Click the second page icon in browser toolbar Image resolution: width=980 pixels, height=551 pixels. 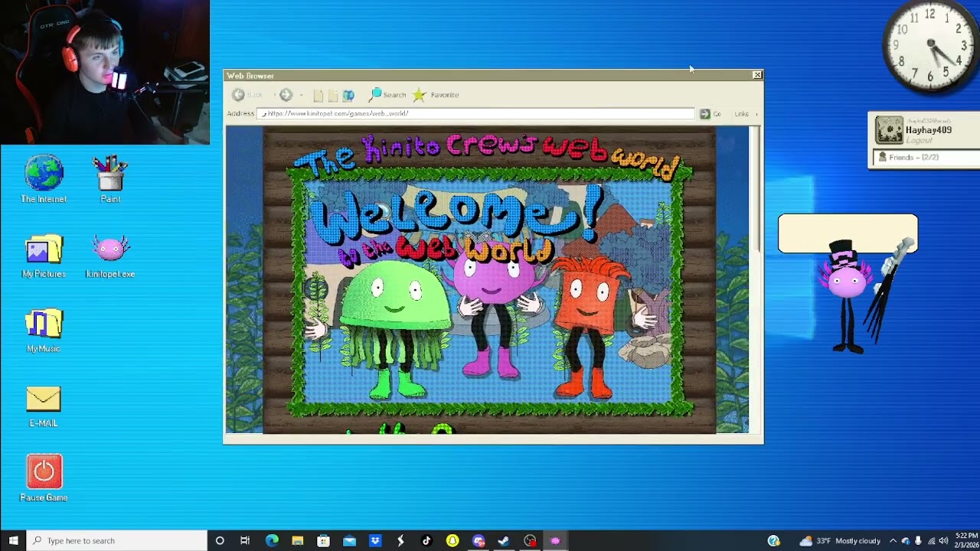[333, 95]
